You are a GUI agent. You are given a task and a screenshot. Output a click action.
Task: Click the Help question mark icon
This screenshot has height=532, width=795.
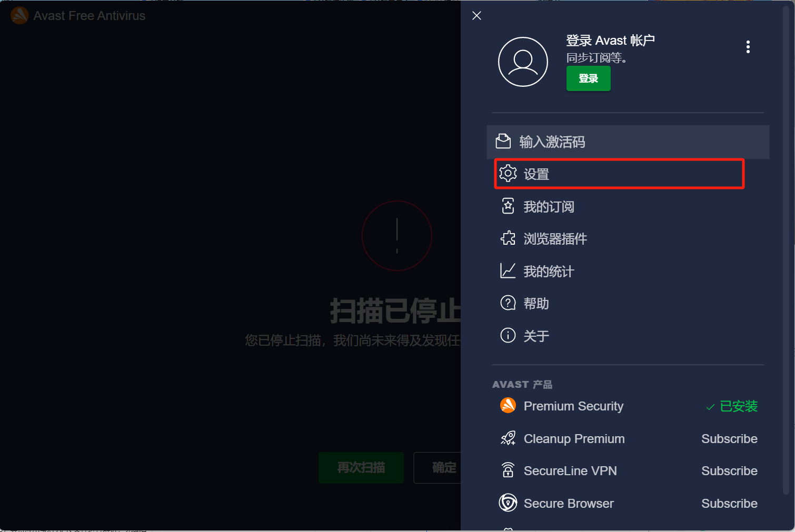(508, 303)
